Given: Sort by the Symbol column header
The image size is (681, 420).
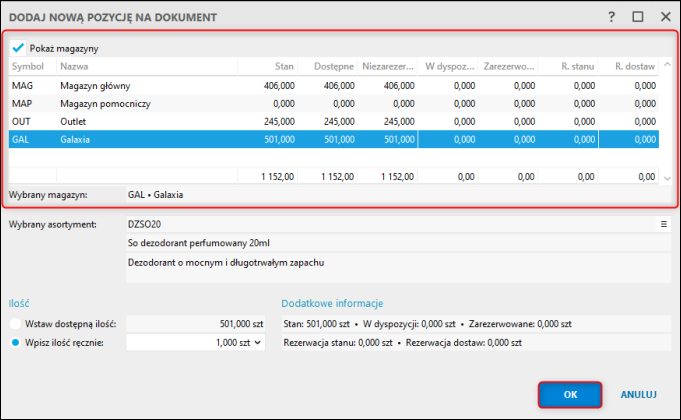Looking at the screenshot, I should tap(33, 66).
